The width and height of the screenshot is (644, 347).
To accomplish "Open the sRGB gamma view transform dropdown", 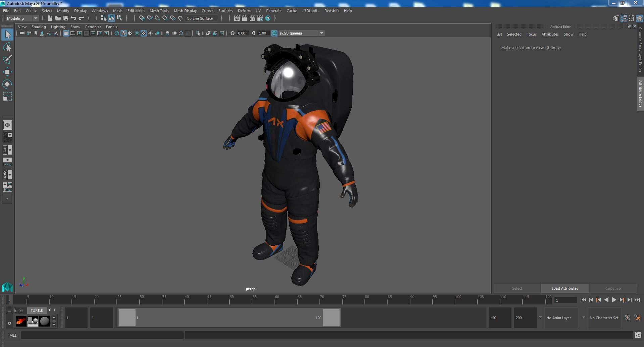I will [301, 33].
